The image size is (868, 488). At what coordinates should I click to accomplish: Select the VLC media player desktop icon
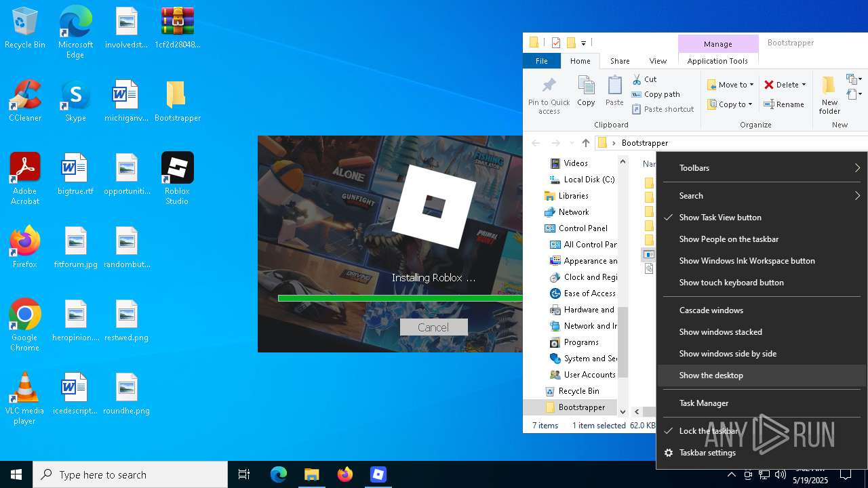pos(25,399)
